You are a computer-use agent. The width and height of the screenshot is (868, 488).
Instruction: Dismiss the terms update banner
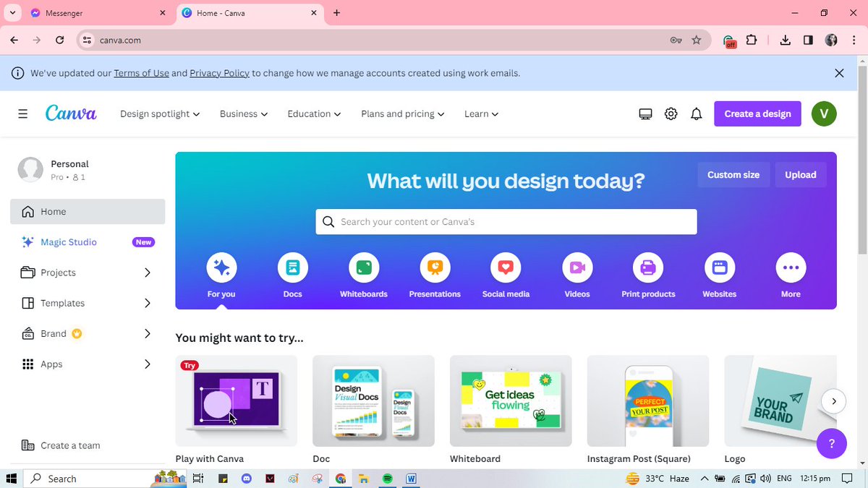point(839,73)
